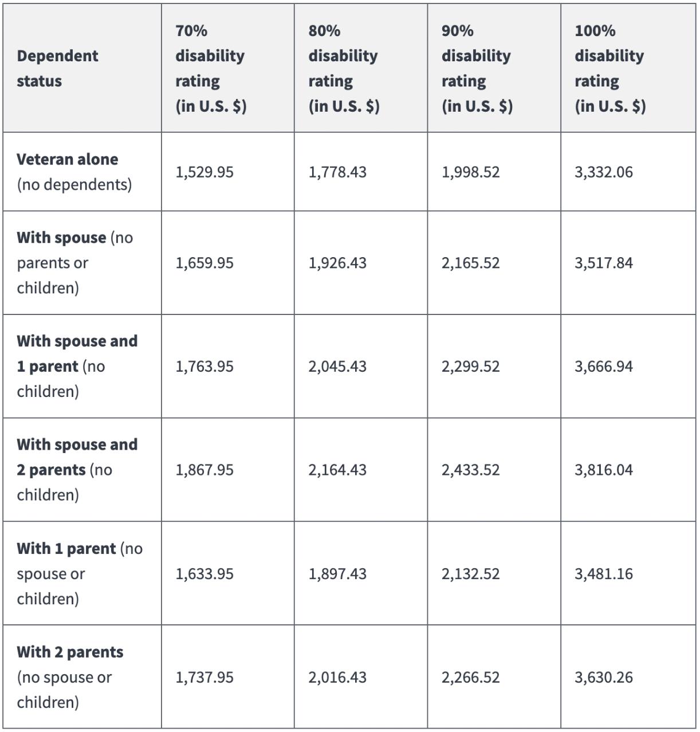Select the With 1 parent row label
Screen dimensions: 700x732
[x=66, y=549]
